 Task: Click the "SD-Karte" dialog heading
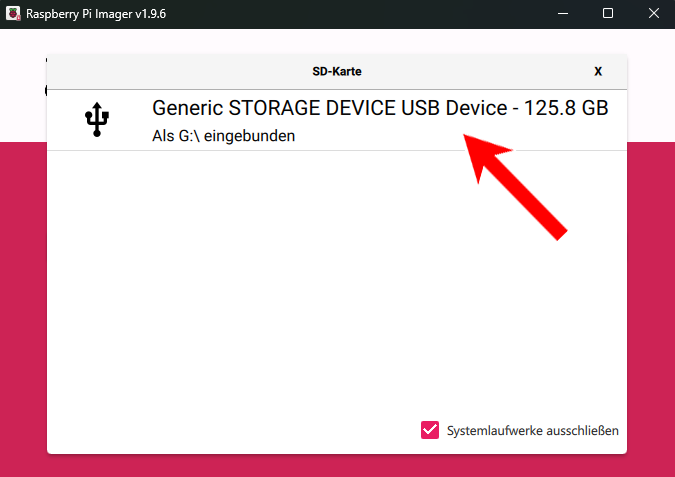336,72
